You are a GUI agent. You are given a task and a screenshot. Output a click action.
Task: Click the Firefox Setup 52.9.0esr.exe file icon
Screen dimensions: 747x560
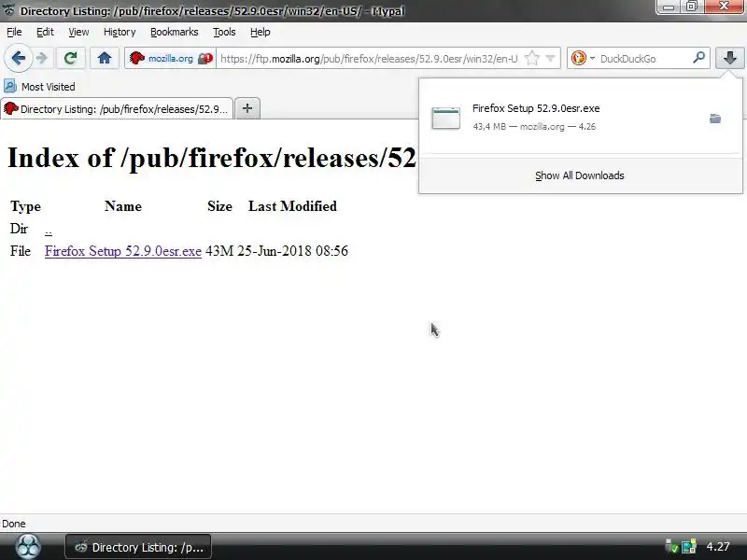click(446, 118)
